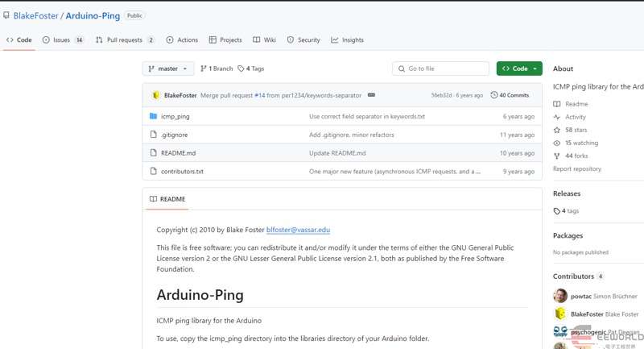Click the BlakeFoster commit author avatar
Screen dimensions: 644x349
coord(155,95)
